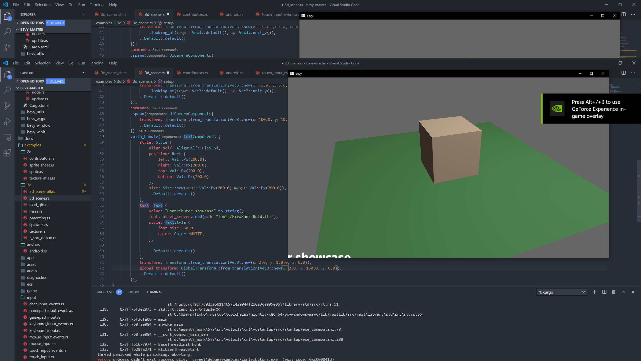
Task: Open the Search view in the activity bar
Action: 7,90
